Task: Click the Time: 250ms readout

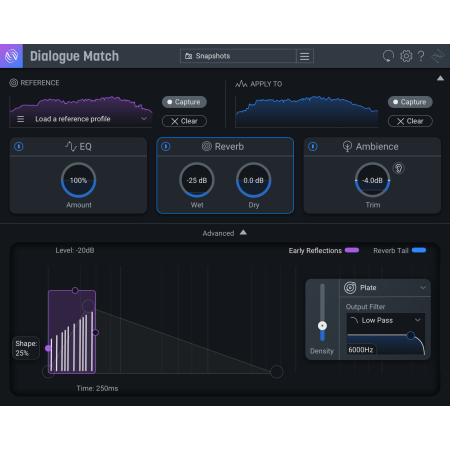Action: coord(97,388)
